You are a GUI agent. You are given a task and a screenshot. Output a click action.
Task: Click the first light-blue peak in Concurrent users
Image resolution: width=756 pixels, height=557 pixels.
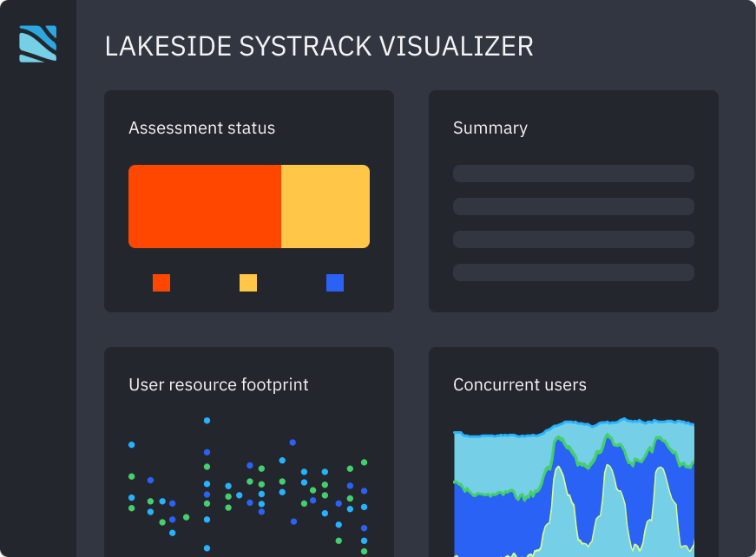point(559,511)
